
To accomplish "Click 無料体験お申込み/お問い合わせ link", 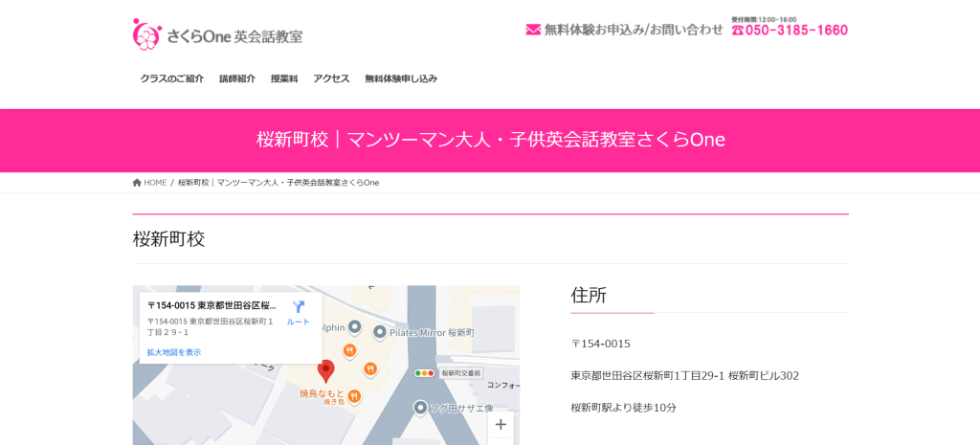I will click(x=633, y=30).
